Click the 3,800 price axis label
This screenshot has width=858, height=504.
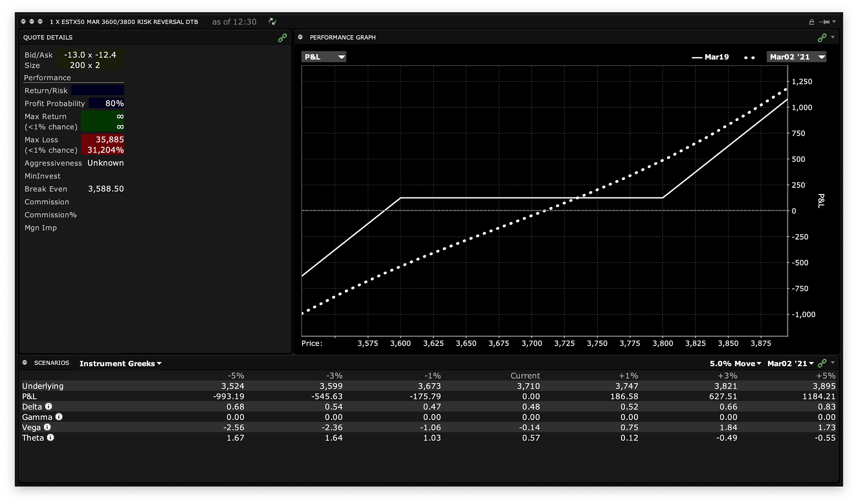663,343
